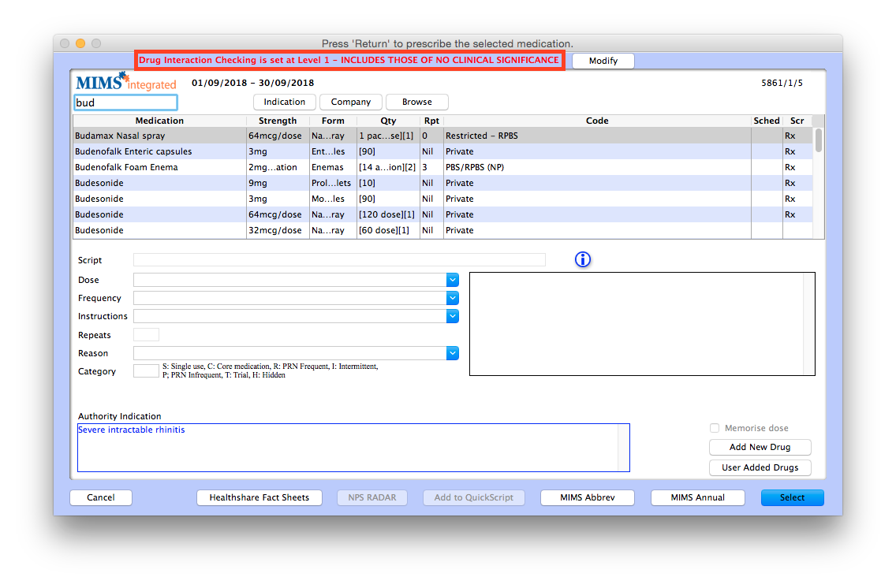Click the MIMS integrated logo
896x588 pixels.
(124, 82)
